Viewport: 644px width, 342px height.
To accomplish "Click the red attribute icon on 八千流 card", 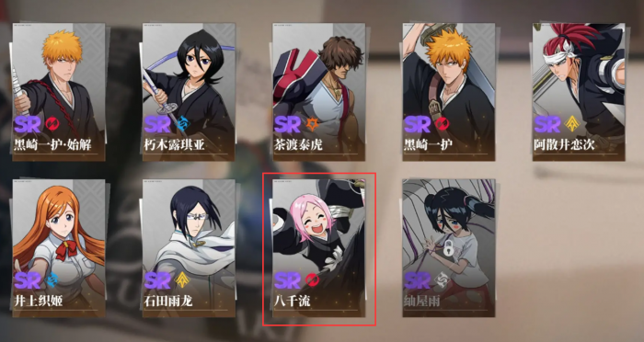I will click(312, 280).
